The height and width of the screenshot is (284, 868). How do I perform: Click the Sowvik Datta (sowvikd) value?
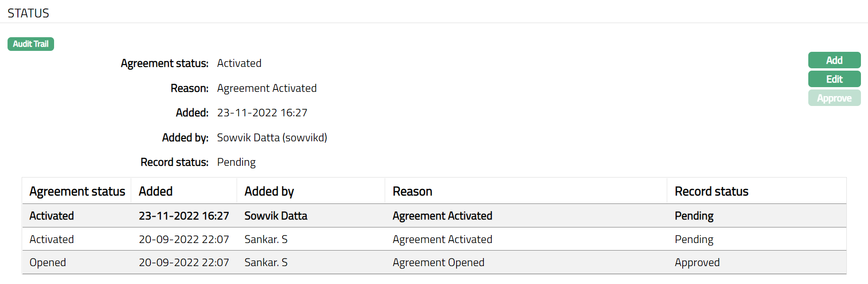(x=272, y=138)
